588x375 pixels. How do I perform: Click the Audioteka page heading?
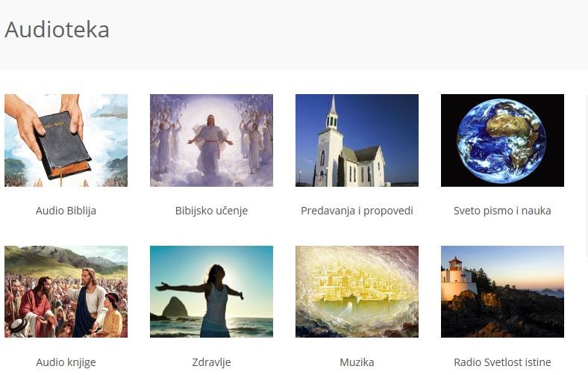tap(57, 30)
